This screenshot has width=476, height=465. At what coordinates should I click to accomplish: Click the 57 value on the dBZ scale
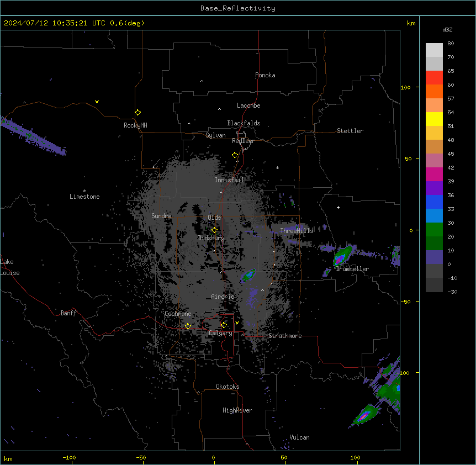coord(451,98)
